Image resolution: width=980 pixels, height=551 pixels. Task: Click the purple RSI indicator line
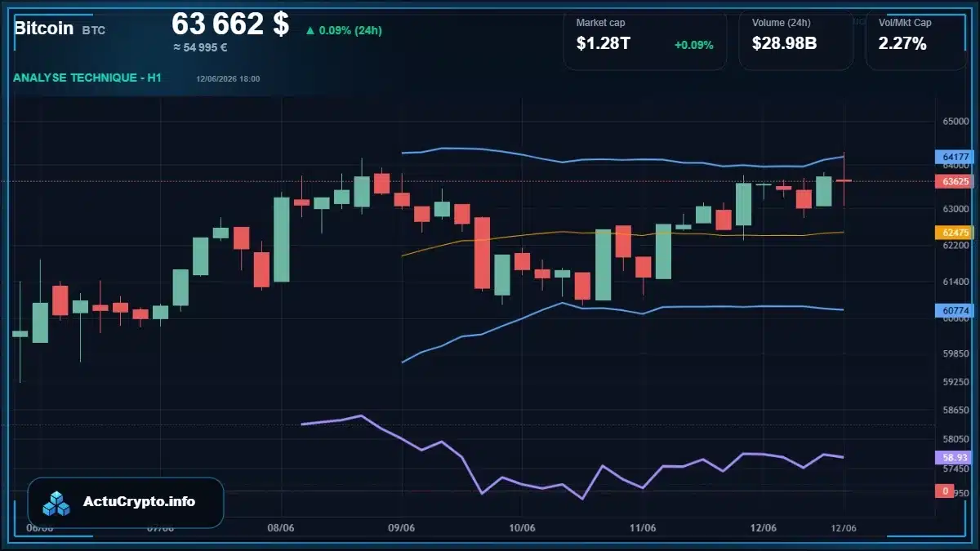pos(572,457)
